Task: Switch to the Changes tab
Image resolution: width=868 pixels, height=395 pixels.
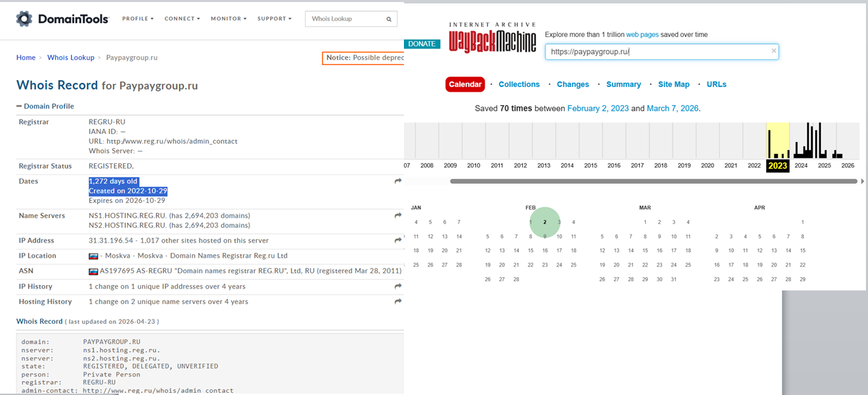Action: pos(573,84)
